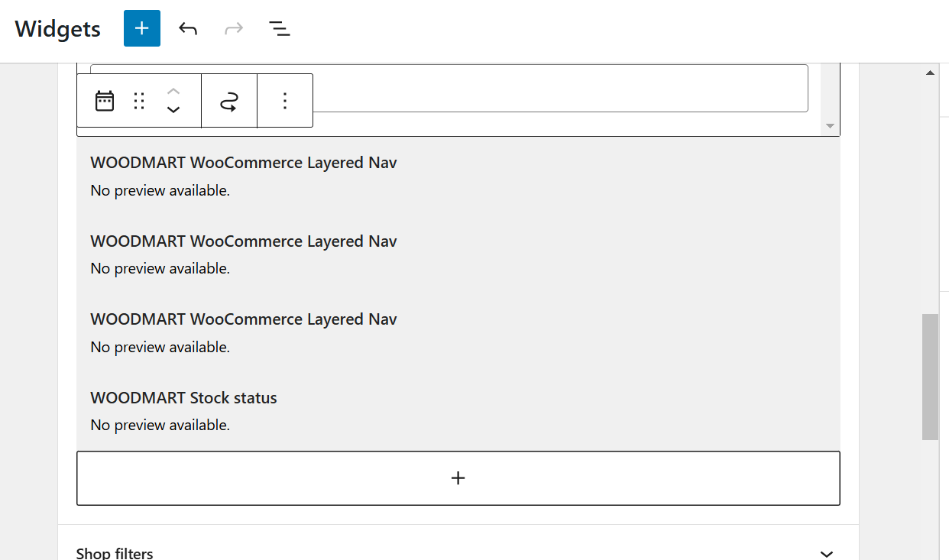Click the Widgets page title

58,29
